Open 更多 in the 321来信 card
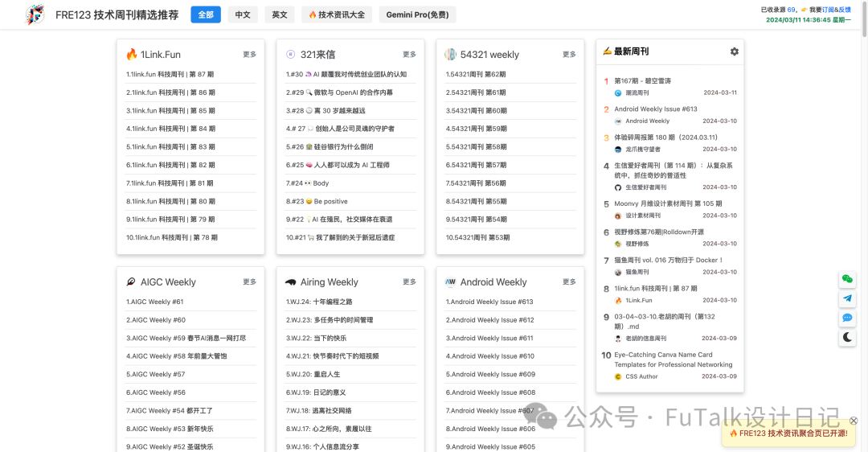The width and height of the screenshot is (868, 452). click(x=409, y=54)
